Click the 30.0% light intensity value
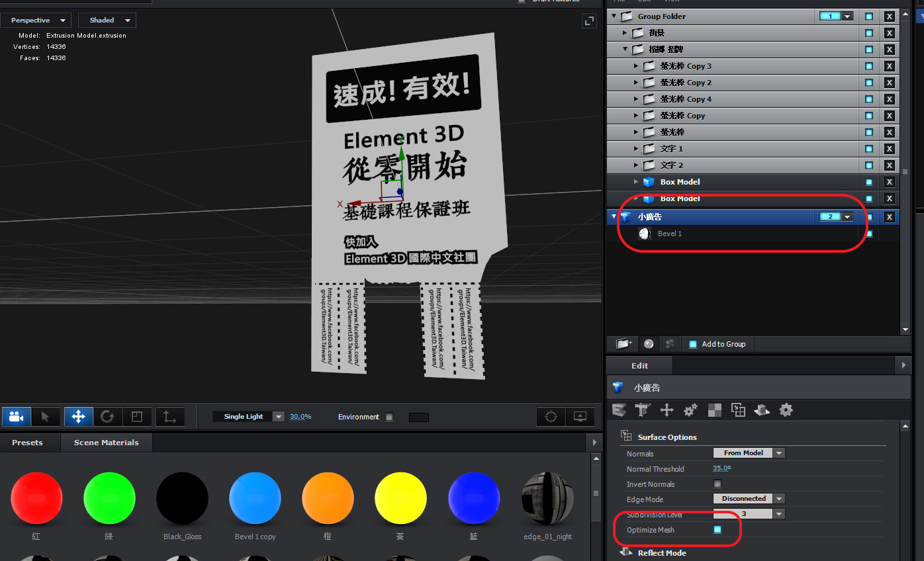Image resolution: width=924 pixels, height=561 pixels. tap(300, 417)
